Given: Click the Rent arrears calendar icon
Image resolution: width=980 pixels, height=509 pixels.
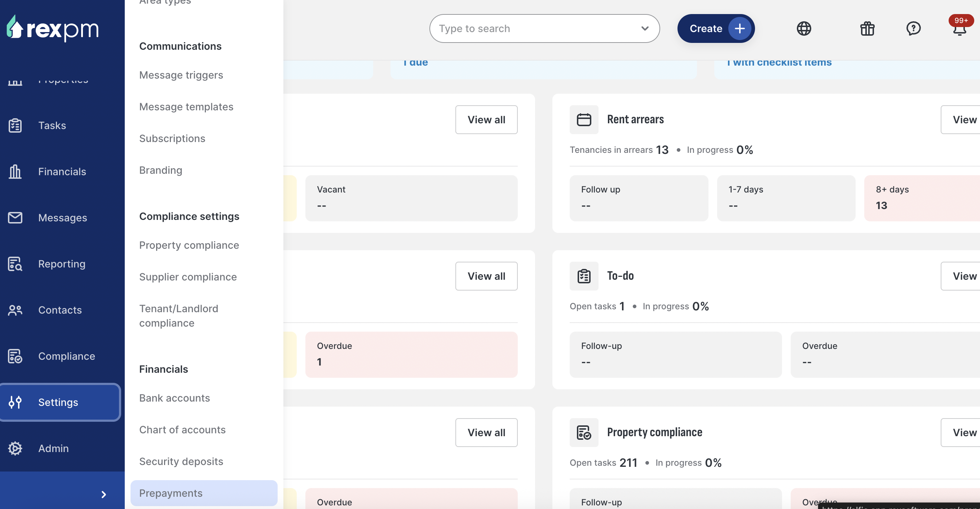Looking at the screenshot, I should point(584,119).
